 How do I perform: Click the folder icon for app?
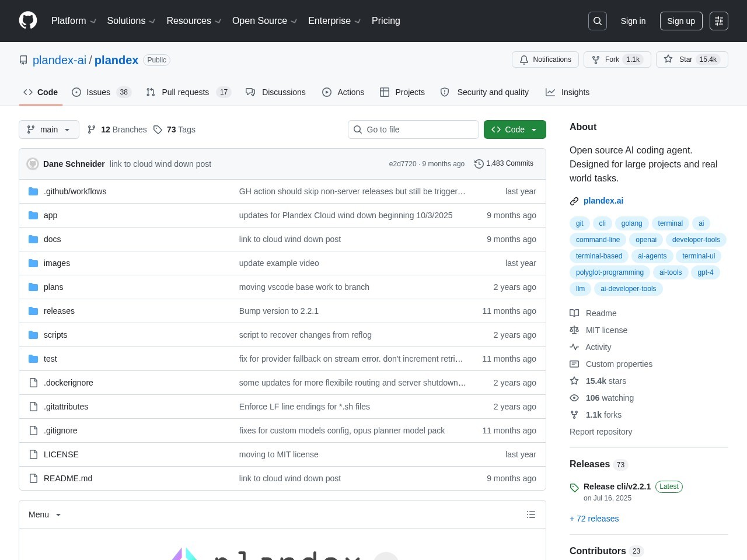tap(33, 215)
